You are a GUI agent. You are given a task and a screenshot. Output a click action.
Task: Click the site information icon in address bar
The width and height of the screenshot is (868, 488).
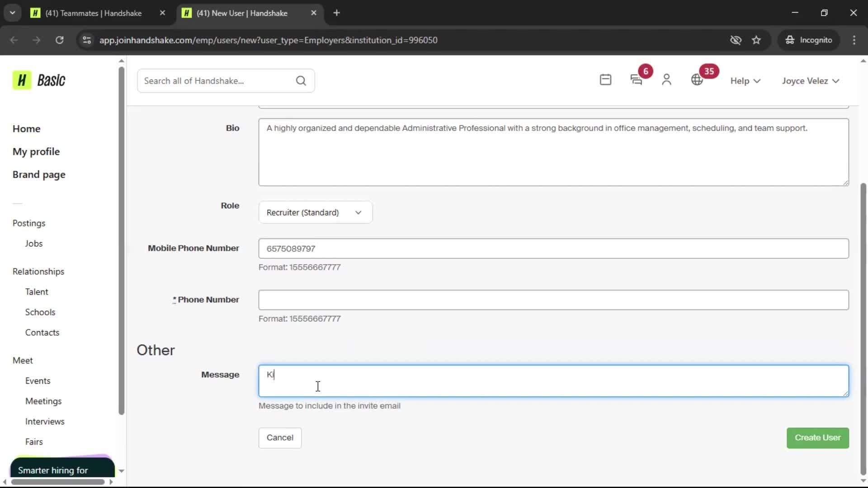pyautogui.click(x=87, y=40)
